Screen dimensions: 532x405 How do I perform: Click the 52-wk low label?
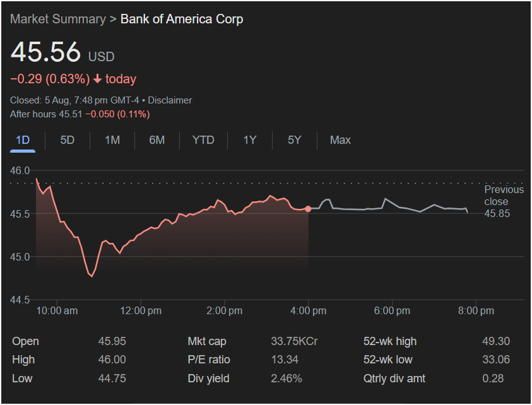tap(388, 360)
